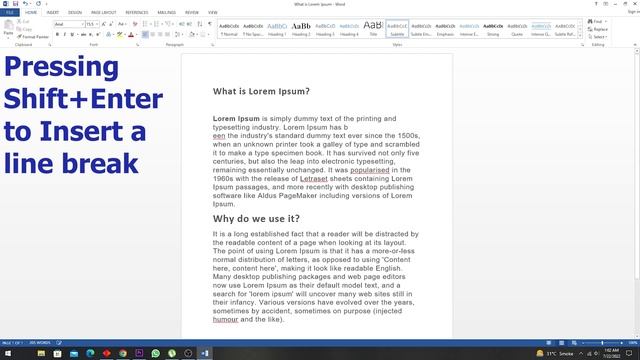Open the font name dropdown
Viewport: 640px width, 360px height.
(82, 24)
